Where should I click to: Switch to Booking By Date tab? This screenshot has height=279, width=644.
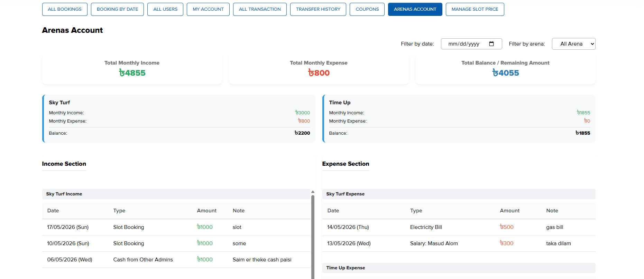117,9
